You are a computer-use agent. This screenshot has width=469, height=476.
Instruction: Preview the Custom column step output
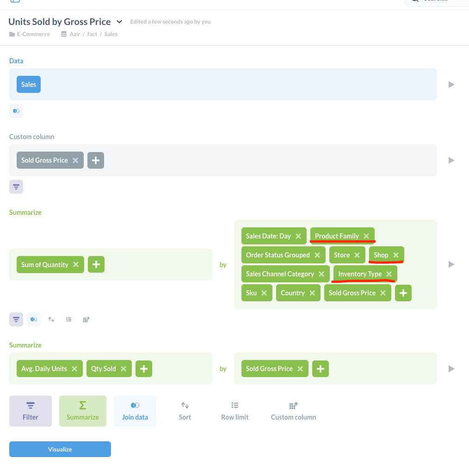coord(451,160)
